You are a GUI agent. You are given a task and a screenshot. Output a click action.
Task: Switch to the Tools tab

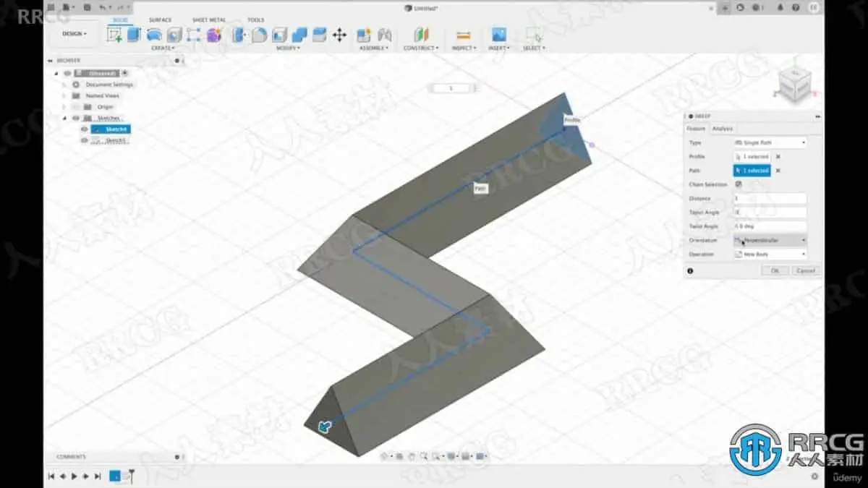coord(256,20)
